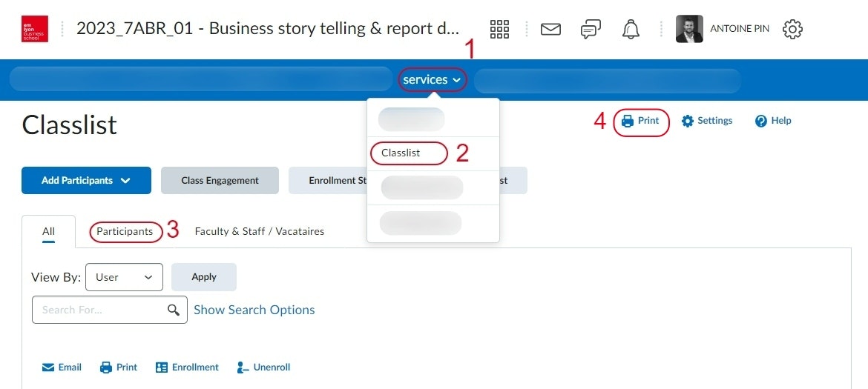Click the search magnifier icon
The image size is (868, 389).
(x=174, y=310)
